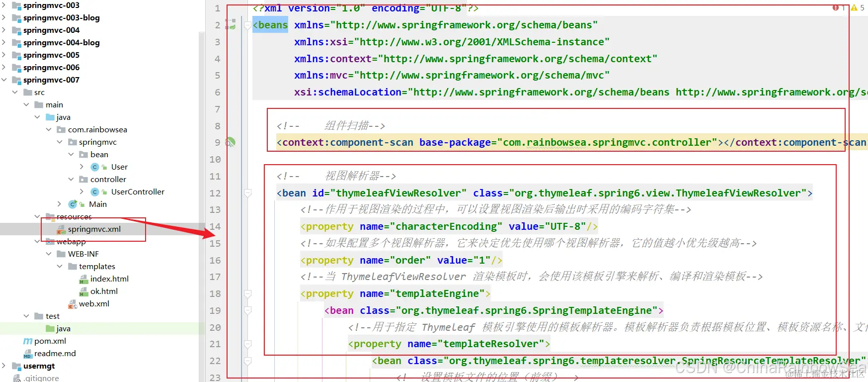Click the web.xml file icon
Screen dimensions: 868x382
tap(73, 304)
